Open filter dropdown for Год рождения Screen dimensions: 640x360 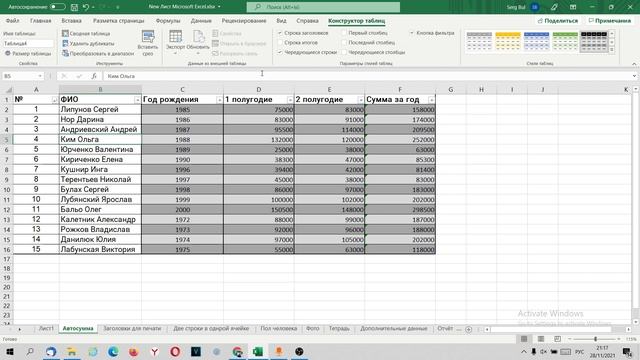tap(219, 100)
